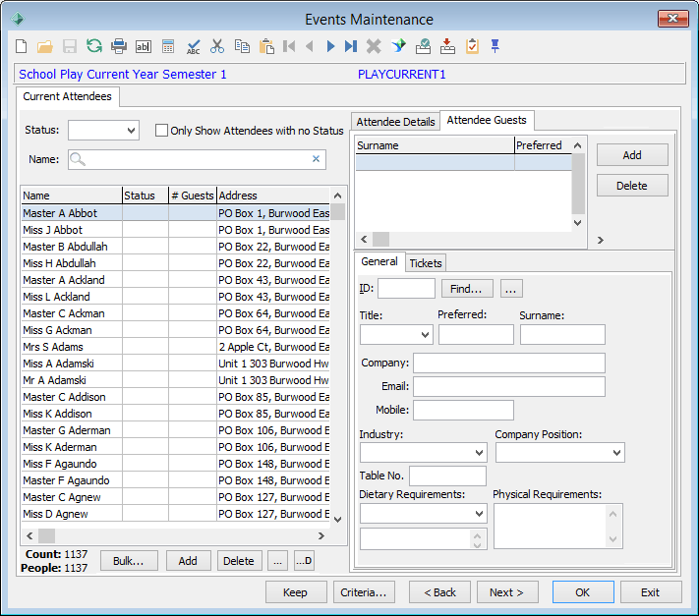This screenshot has width=699, height=616.
Task: Click the Add guest button beside guests list
Action: 632,155
